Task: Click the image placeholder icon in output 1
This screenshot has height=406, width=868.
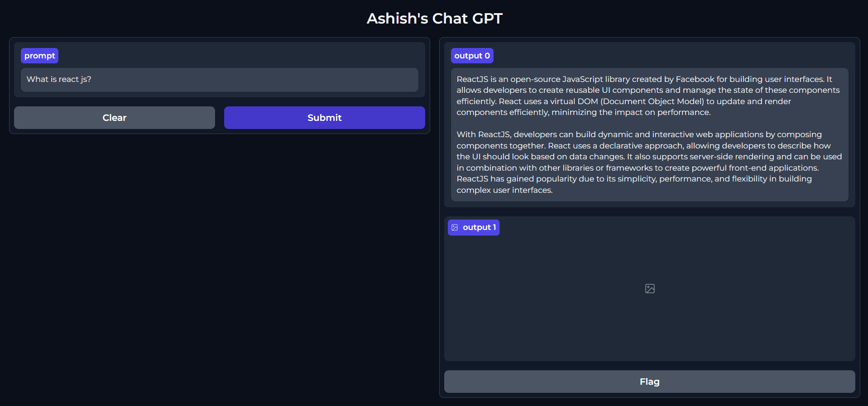Action: [650, 289]
